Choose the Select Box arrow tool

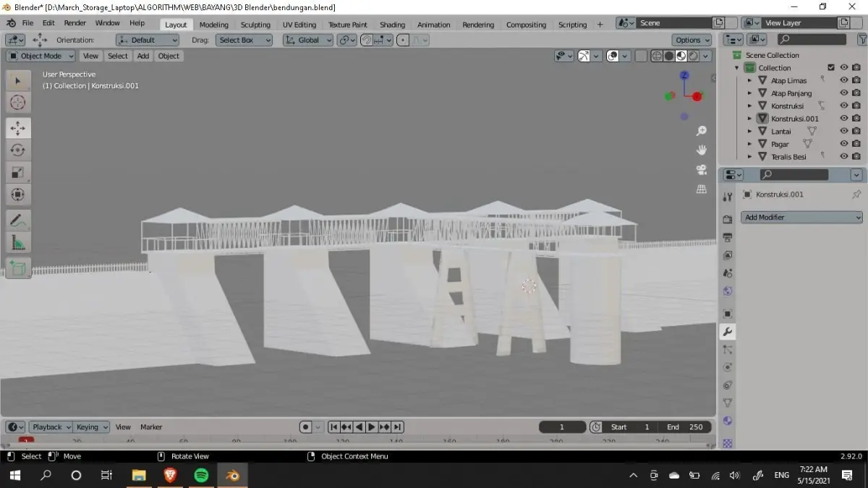pos(18,81)
